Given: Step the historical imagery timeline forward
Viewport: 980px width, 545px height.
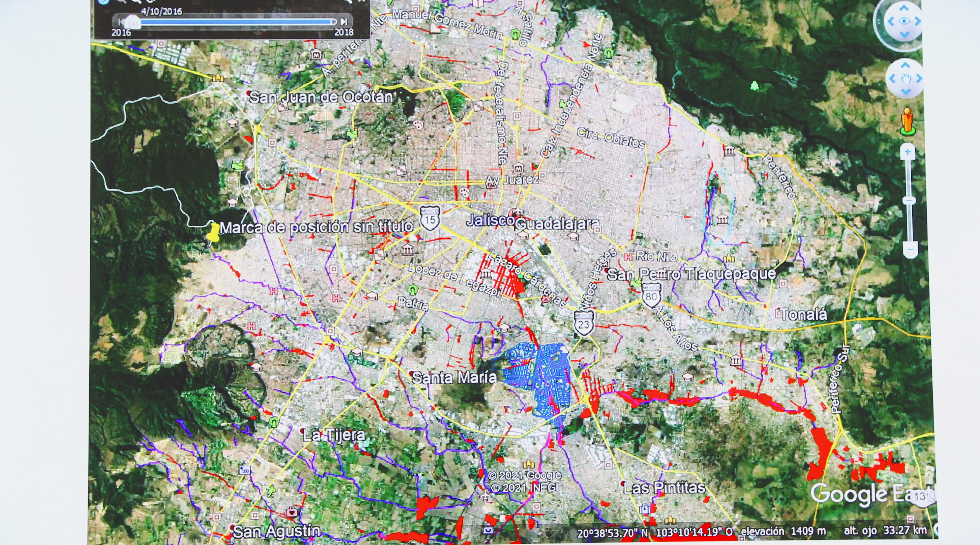Looking at the screenshot, I should (x=343, y=22).
